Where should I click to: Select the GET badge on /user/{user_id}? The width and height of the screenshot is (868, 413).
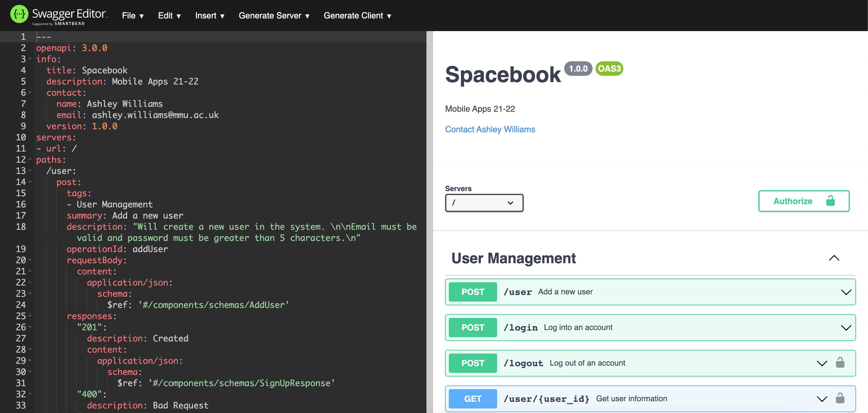click(472, 399)
